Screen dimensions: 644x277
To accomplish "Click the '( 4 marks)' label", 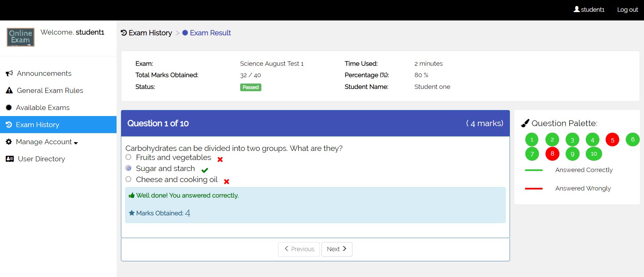I will pos(485,123).
